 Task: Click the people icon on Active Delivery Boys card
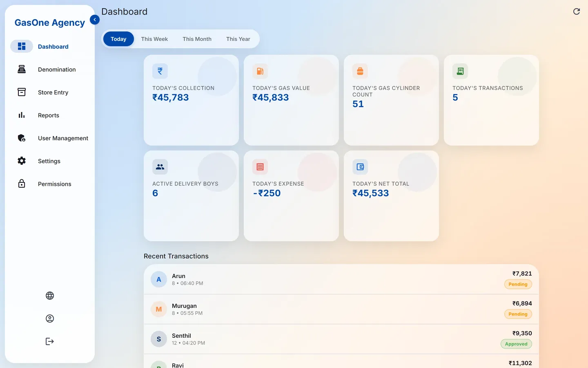coord(160,167)
